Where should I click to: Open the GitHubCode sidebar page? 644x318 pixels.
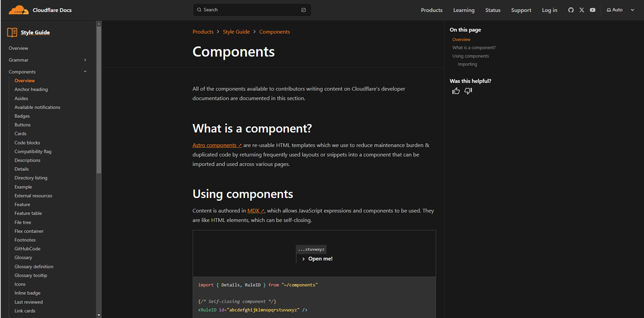coord(27,249)
